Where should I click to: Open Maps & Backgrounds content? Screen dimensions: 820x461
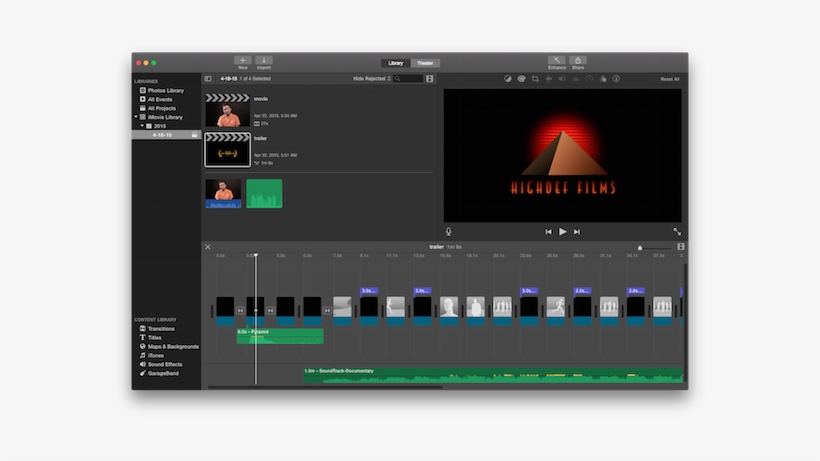pyautogui.click(x=173, y=347)
